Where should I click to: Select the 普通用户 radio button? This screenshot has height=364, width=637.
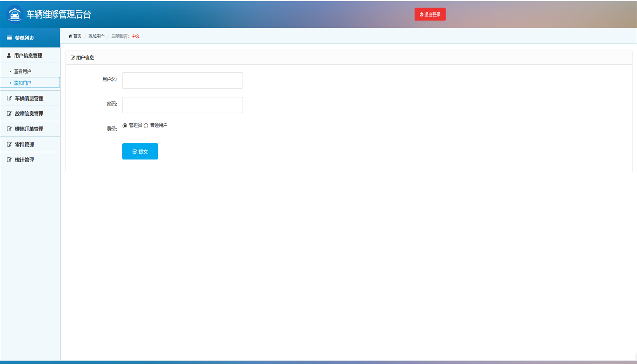(146, 126)
